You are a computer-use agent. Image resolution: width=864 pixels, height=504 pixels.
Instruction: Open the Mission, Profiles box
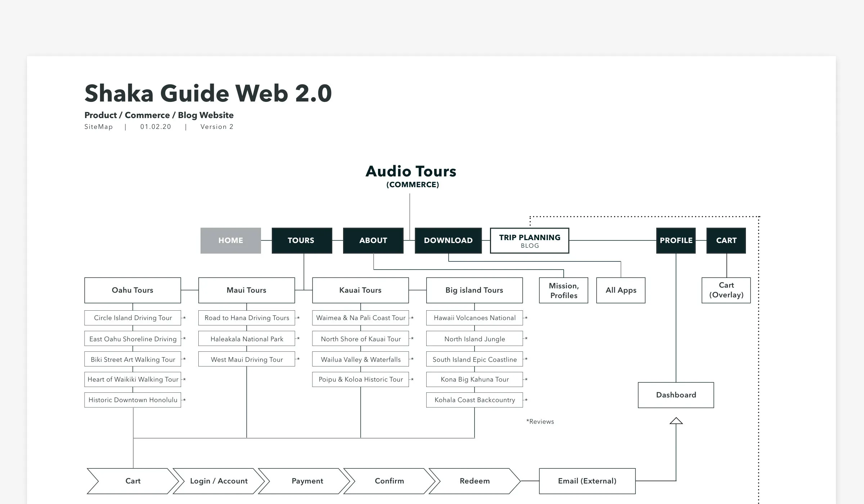coord(564,290)
